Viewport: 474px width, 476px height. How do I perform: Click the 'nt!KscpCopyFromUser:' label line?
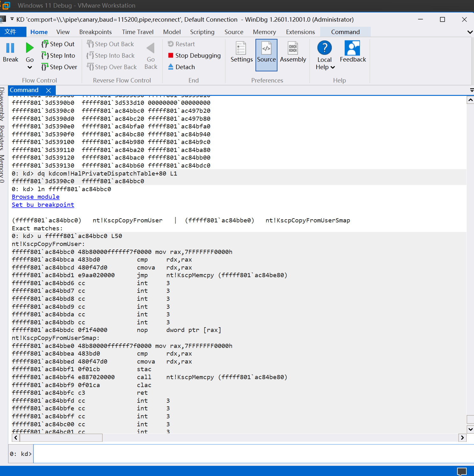point(48,244)
